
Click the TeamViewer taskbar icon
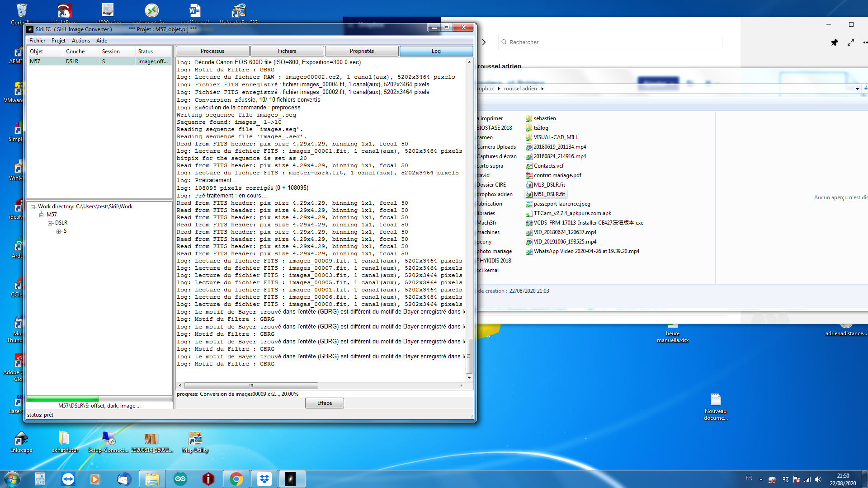coord(68,479)
